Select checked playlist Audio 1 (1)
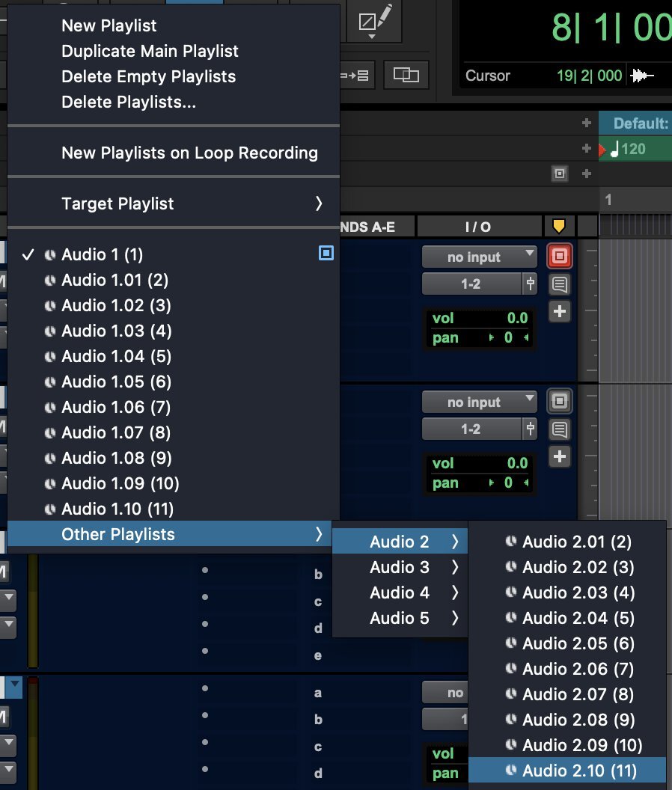672x790 pixels. pyautogui.click(x=174, y=254)
